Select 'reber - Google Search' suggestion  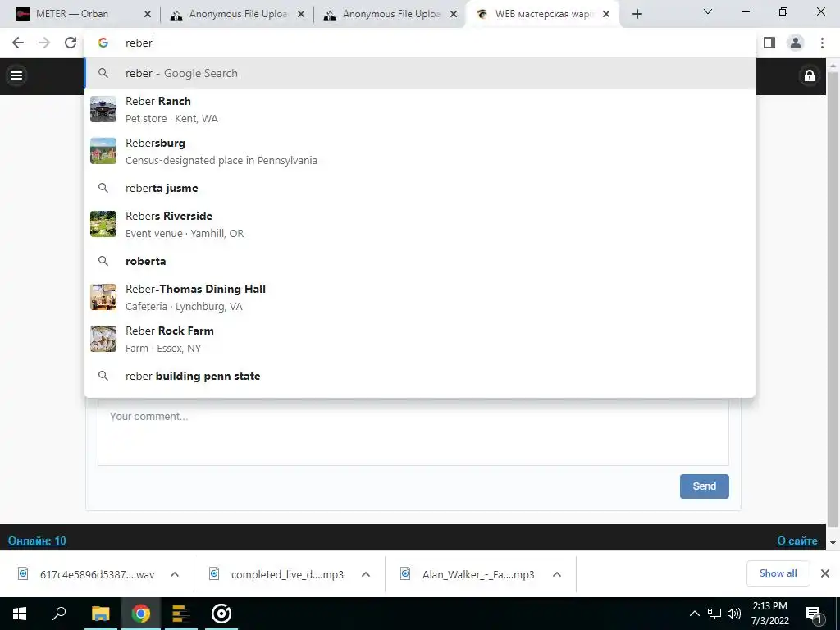pyautogui.click(x=420, y=73)
